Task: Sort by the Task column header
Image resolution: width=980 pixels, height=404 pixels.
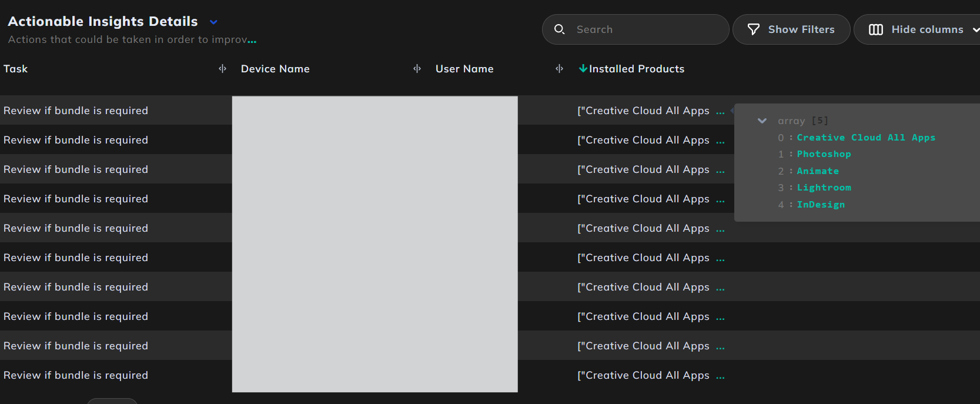Action: point(16,69)
